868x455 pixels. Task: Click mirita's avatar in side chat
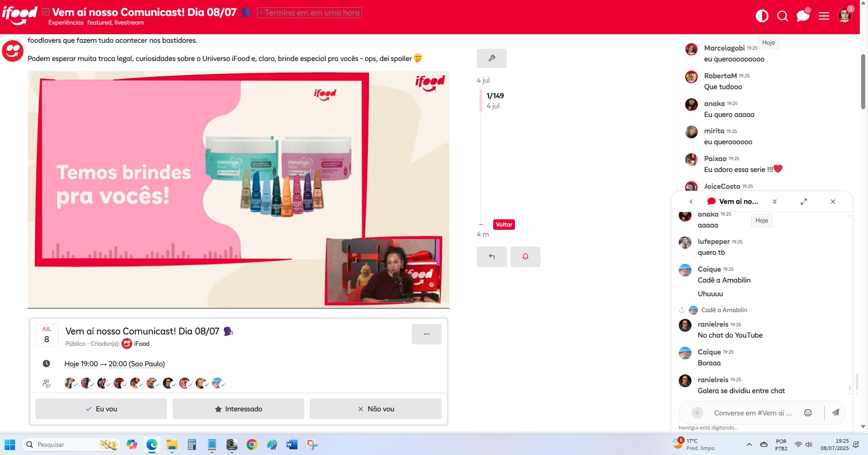(x=691, y=132)
